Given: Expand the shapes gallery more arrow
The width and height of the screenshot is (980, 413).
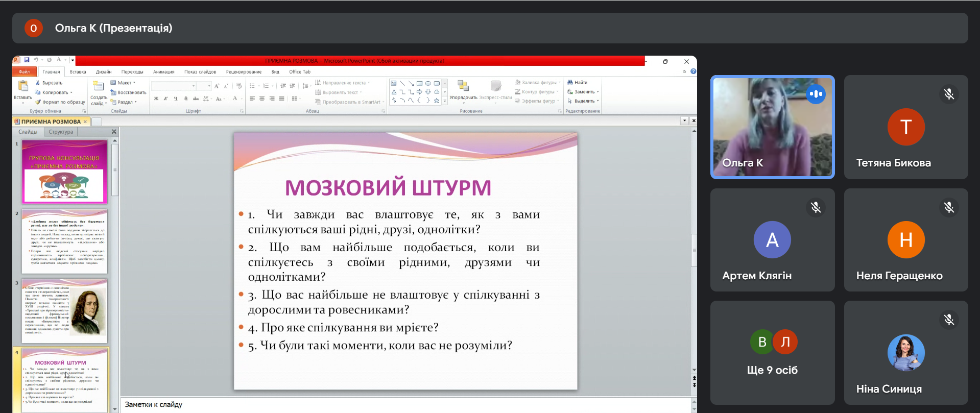Looking at the screenshot, I should [445, 101].
